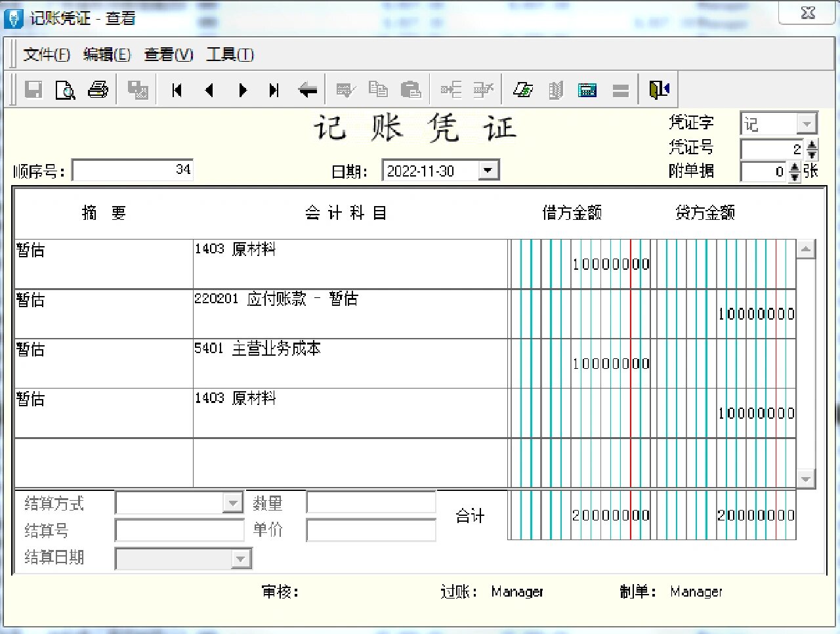Click the credit amount in the 220201 row
The image size is (840, 634).
(756, 314)
